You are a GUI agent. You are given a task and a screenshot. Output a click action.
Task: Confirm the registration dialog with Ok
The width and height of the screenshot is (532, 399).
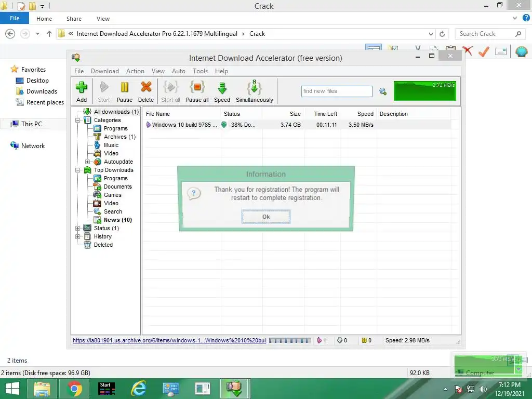(x=266, y=217)
